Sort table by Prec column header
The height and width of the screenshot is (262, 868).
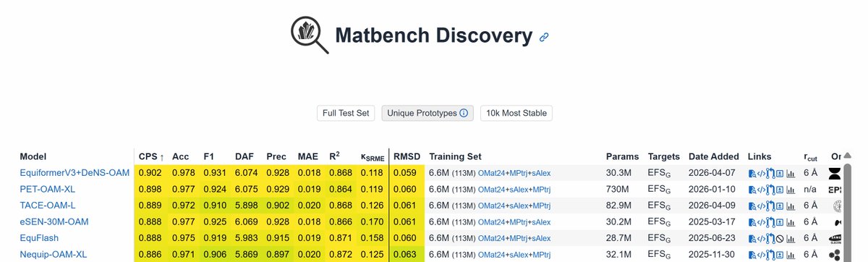pos(276,156)
